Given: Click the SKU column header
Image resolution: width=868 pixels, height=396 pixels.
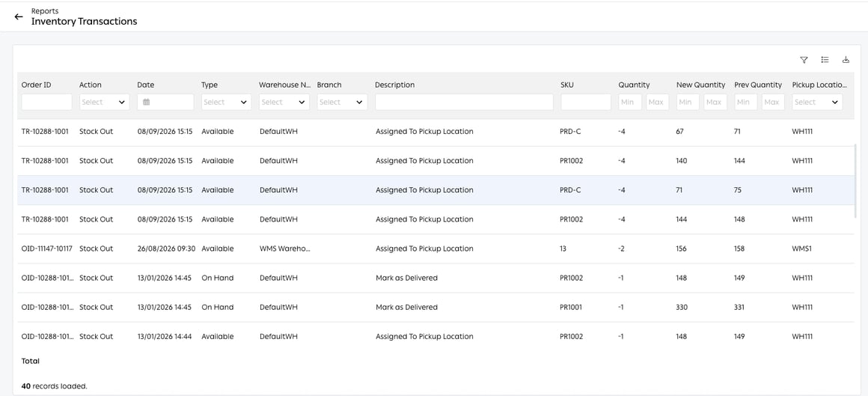Looking at the screenshot, I should tap(567, 85).
